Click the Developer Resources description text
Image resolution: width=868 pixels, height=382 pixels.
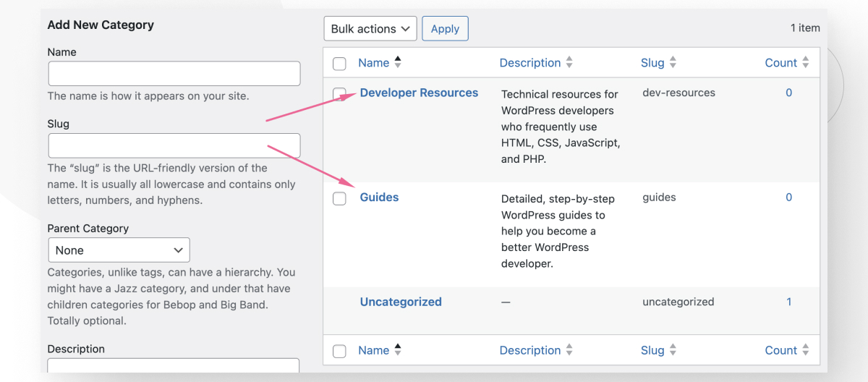561,127
